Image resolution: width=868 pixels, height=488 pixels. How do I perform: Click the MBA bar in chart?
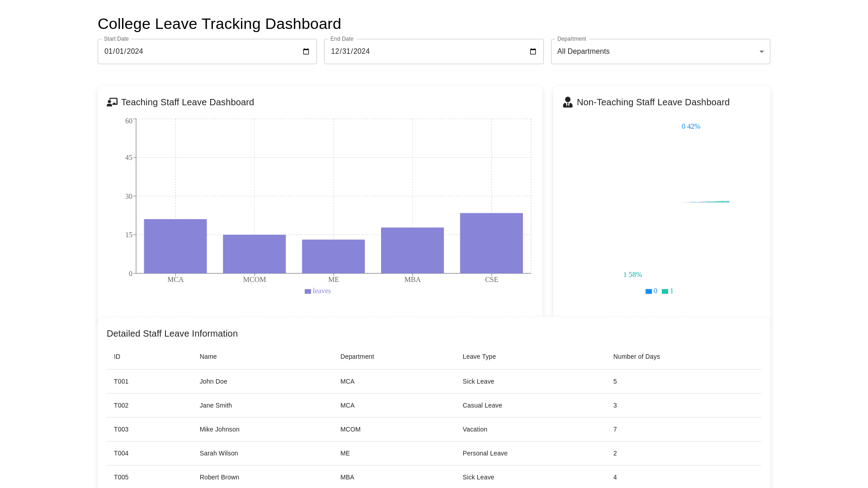click(x=412, y=250)
